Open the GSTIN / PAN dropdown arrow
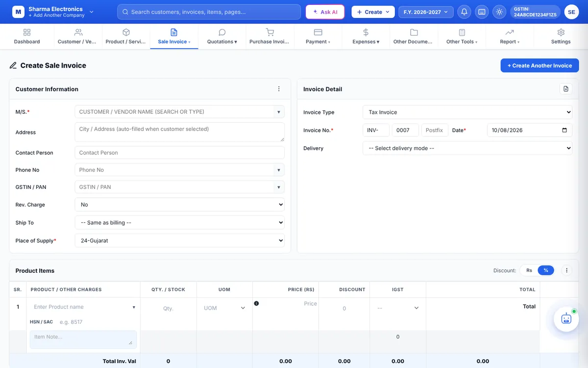This screenshot has width=588, height=368. pyautogui.click(x=278, y=187)
